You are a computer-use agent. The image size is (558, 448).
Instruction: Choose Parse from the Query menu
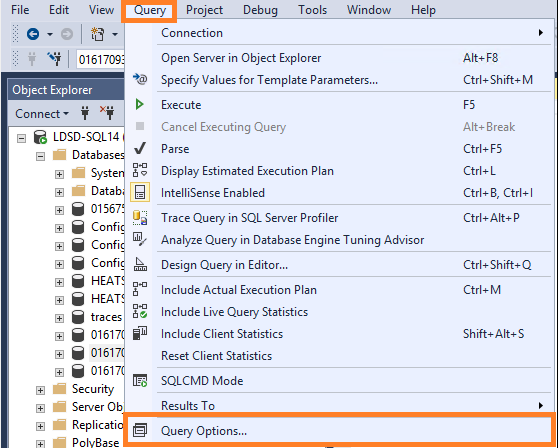339,149
